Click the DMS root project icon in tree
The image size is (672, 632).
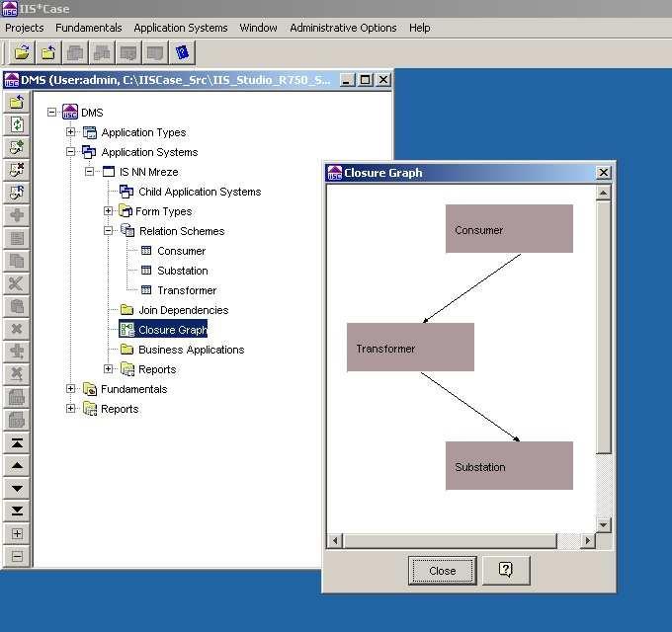70,112
